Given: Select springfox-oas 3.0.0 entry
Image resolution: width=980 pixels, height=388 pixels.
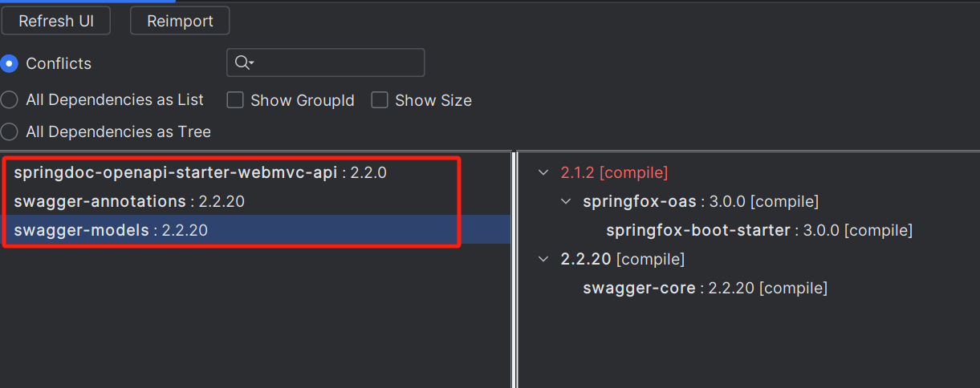Looking at the screenshot, I should (701, 201).
